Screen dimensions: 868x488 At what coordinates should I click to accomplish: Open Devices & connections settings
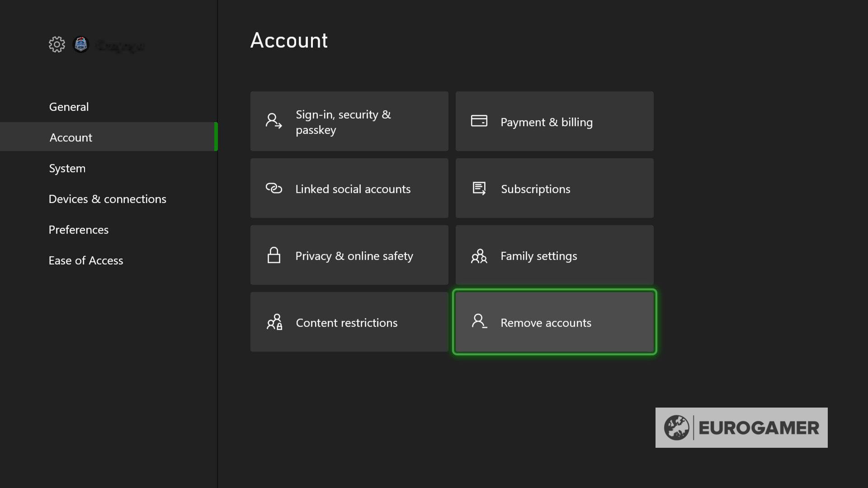(x=107, y=199)
